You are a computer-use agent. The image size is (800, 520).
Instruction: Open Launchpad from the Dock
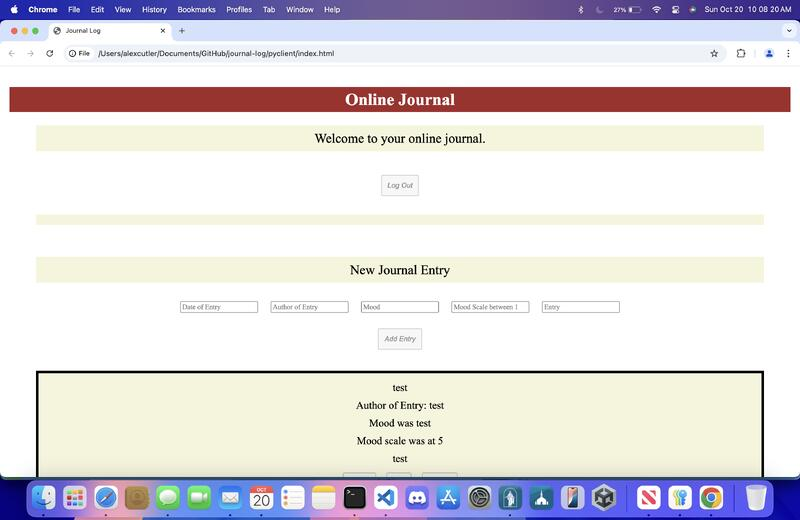[x=74, y=498]
